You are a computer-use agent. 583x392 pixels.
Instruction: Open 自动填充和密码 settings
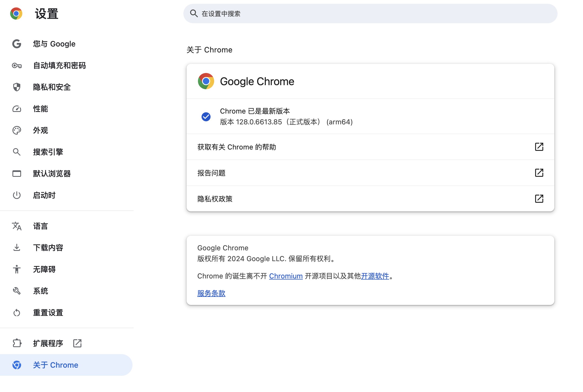(x=66, y=65)
